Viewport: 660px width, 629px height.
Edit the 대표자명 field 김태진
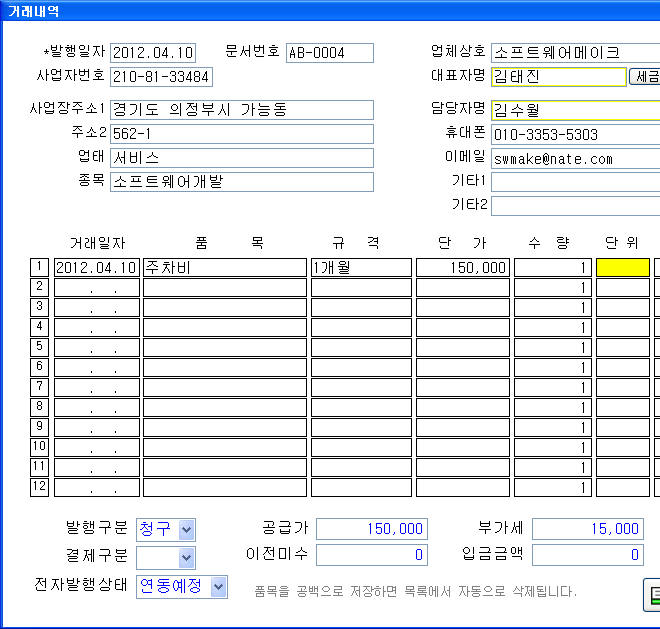[559, 77]
